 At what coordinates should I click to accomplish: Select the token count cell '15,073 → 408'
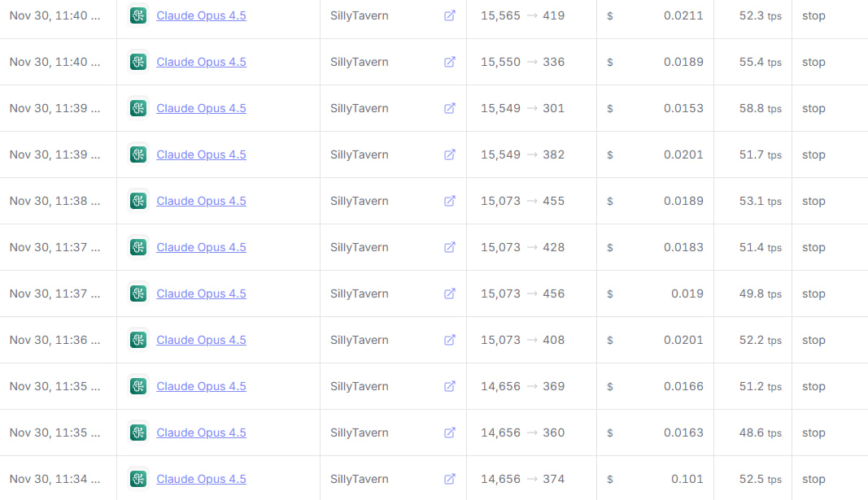coord(522,340)
